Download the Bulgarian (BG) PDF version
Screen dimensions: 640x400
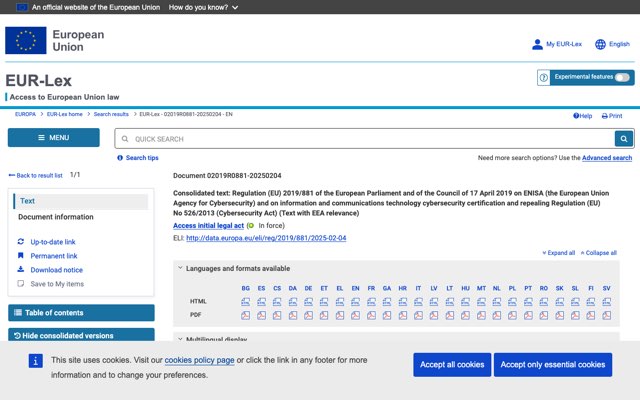[x=245, y=316]
